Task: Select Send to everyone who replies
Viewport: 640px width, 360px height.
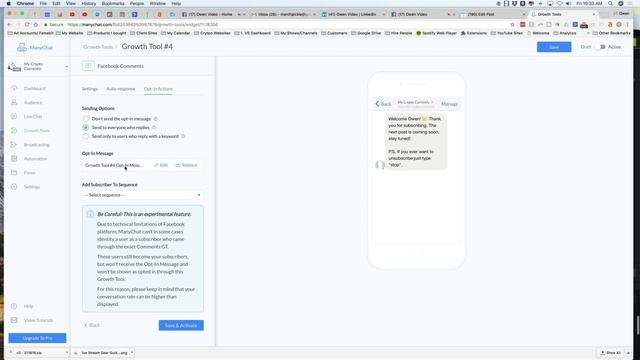Action: (x=85, y=127)
